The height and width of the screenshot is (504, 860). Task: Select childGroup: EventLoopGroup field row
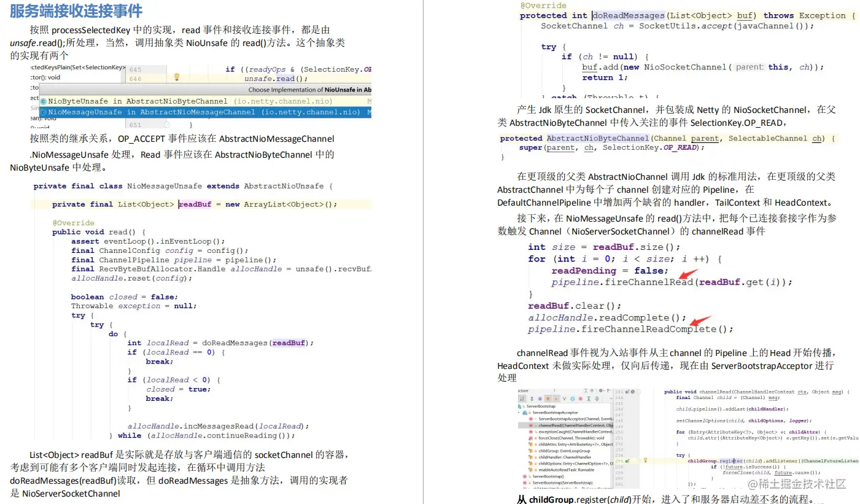(564, 451)
